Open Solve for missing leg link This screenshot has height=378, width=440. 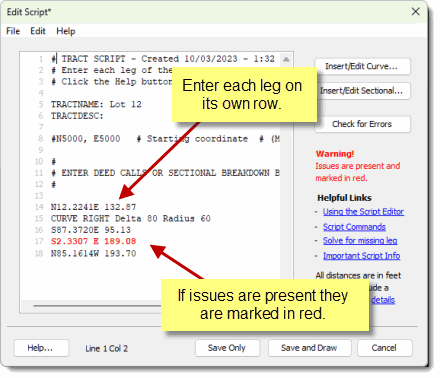[x=360, y=241]
